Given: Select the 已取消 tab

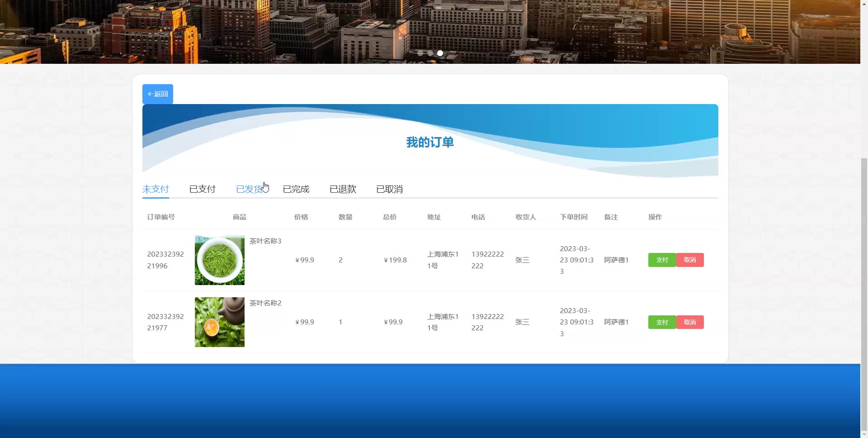Looking at the screenshot, I should (389, 189).
